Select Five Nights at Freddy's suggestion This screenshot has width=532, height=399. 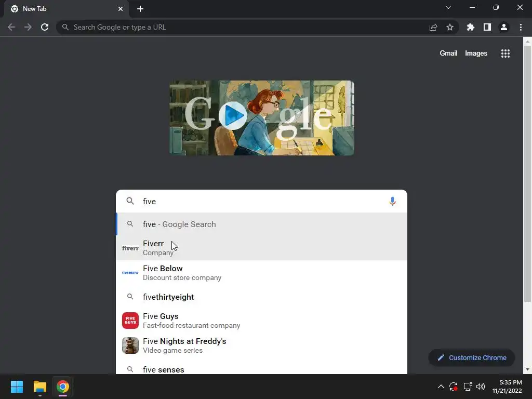click(261, 345)
